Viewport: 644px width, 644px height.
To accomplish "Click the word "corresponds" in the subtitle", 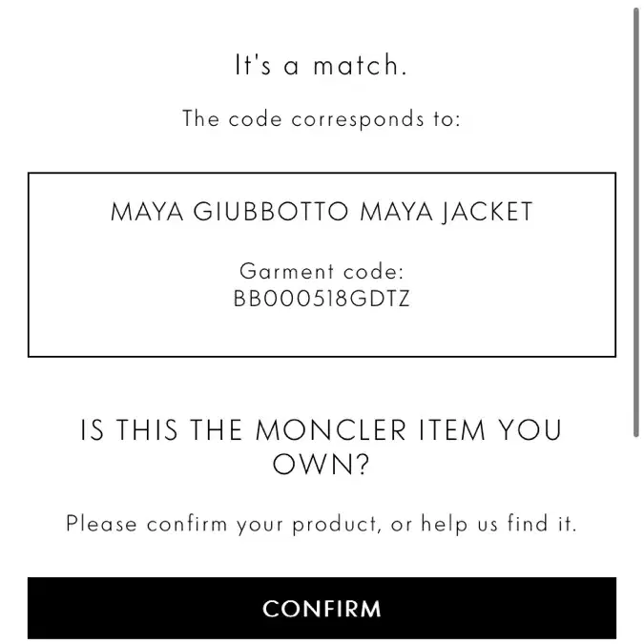I will click(x=358, y=120).
